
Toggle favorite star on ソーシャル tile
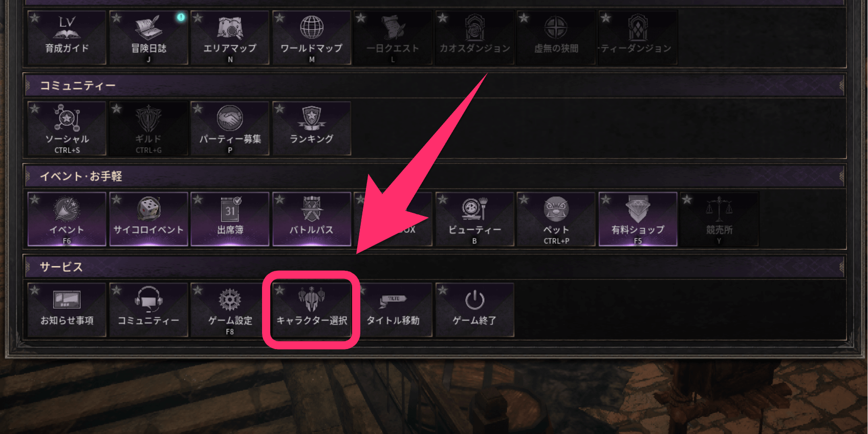(35, 108)
